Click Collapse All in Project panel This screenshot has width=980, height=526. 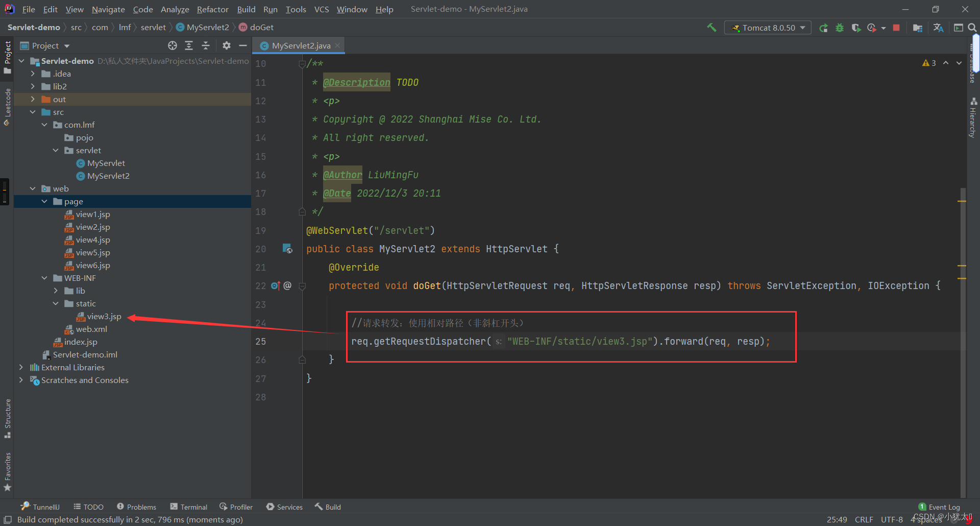tap(206, 45)
